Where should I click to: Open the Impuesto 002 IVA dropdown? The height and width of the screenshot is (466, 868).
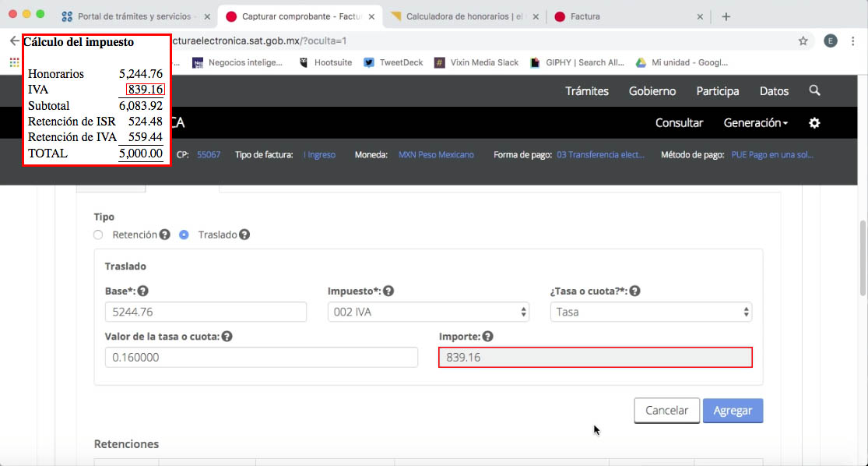pos(428,312)
